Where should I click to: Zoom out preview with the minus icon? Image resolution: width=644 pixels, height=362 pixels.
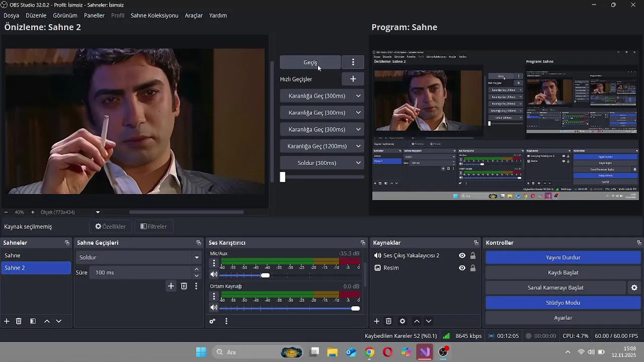(6, 212)
